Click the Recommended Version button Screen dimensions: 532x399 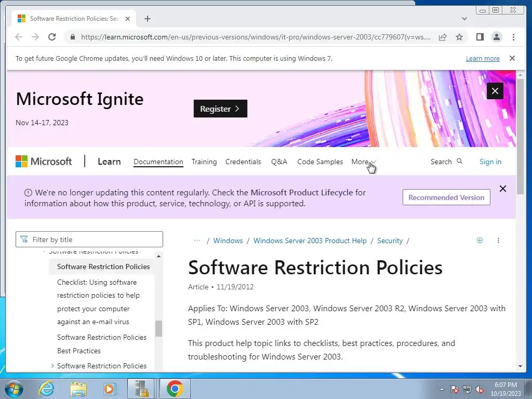pos(446,197)
